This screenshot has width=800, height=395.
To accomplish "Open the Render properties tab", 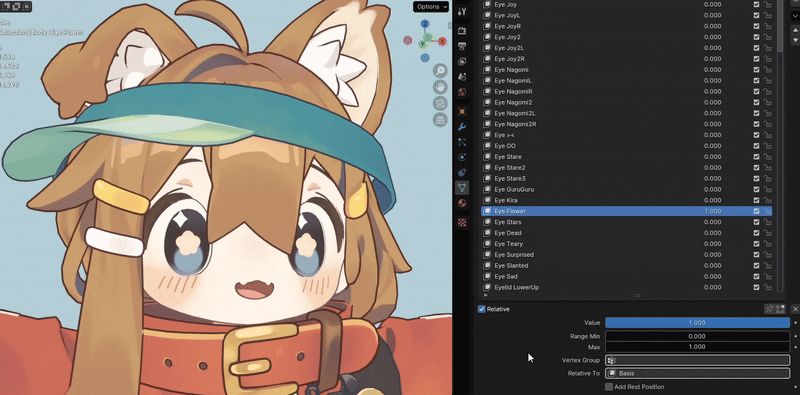I will point(462,31).
